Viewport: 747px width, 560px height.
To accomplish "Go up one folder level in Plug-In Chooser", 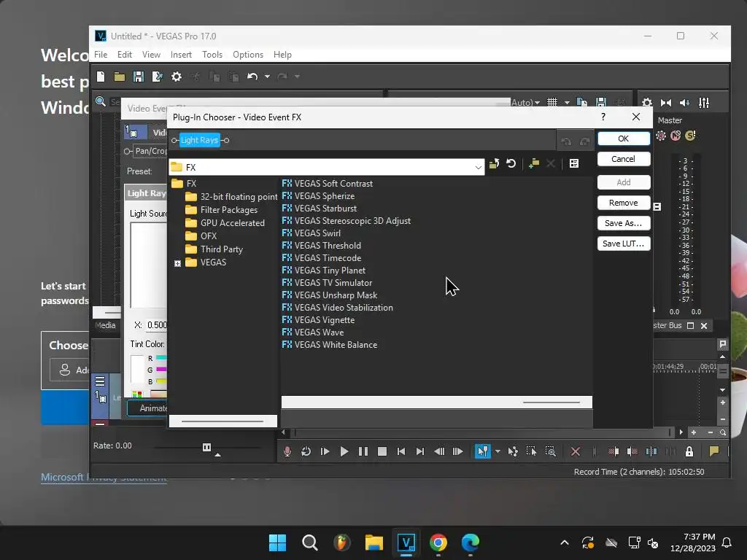I will tap(494, 164).
